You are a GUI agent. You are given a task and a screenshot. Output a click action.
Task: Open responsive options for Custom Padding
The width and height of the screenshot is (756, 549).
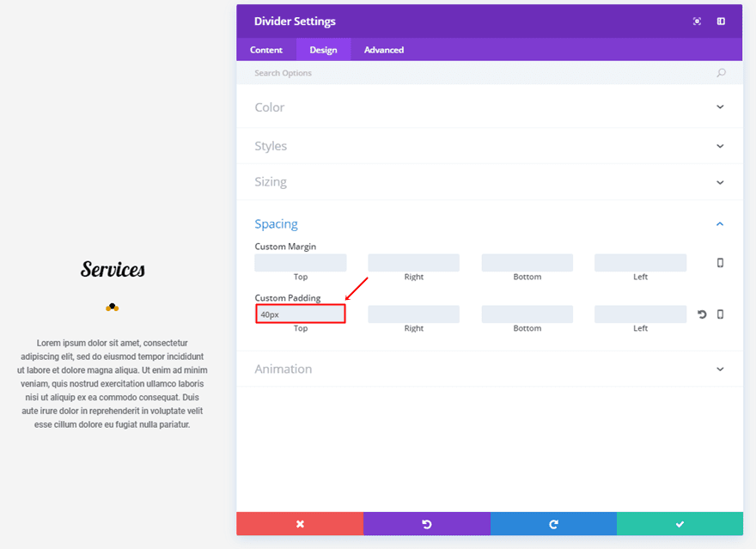click(x=720, y=314)
